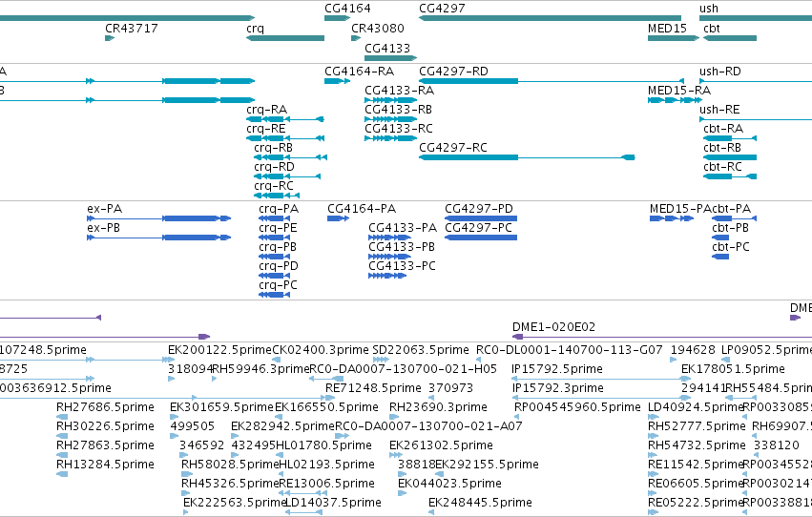812x517 pixels.
Task: Select the EK301659.5prime EST label
Action: click(221, 407)
